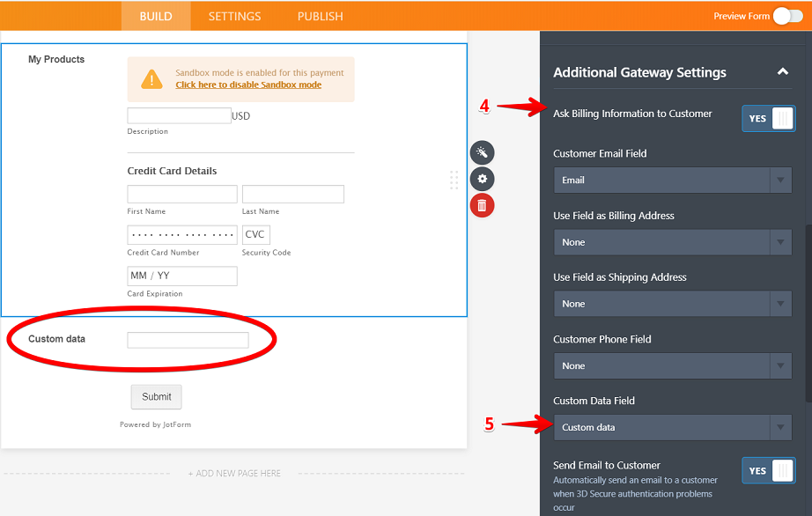Click the First Name input field
Screen dimensions: 812x516
(x=182, y=194)
